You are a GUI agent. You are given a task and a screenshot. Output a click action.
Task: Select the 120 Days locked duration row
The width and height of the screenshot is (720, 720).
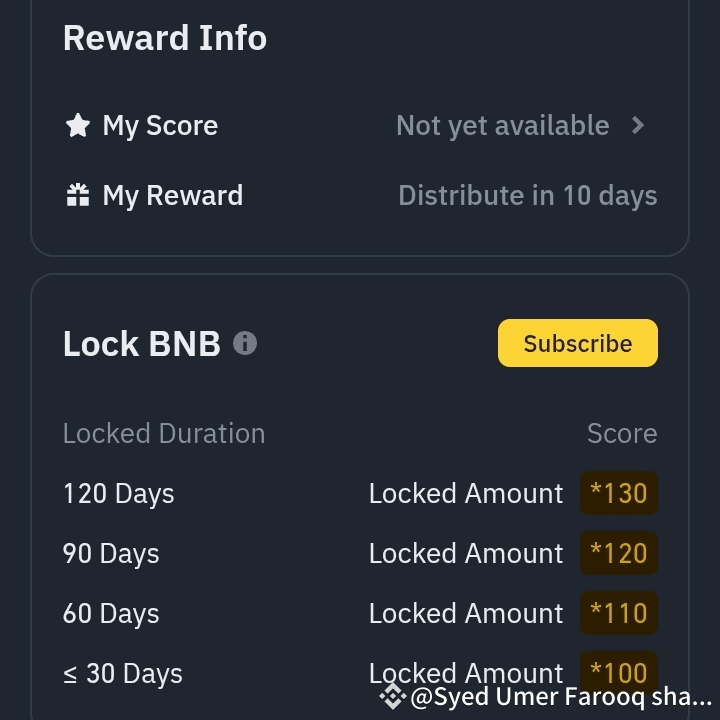coord(360,493)
